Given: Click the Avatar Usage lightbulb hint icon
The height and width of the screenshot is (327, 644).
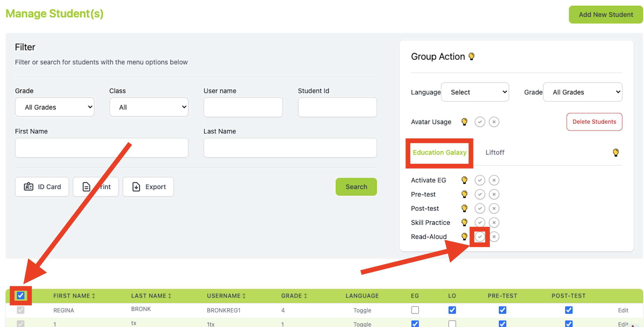Looking at the screenshot, I should click(x=464, y=122).
